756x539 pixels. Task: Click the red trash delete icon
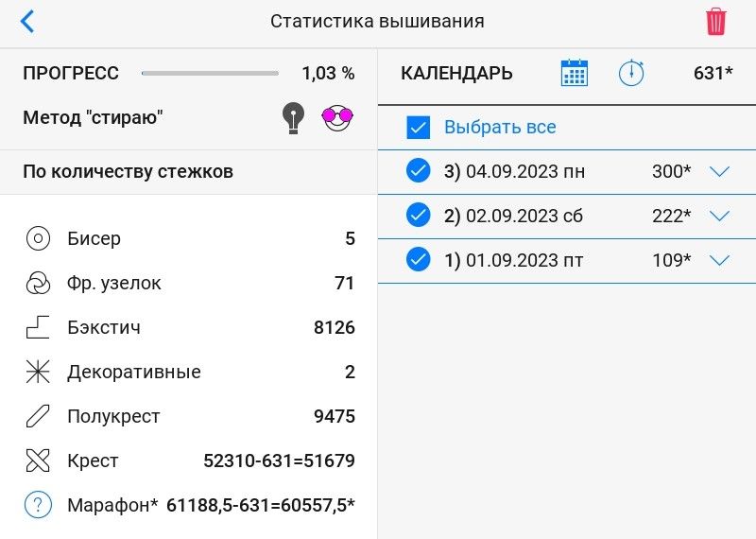715,22
